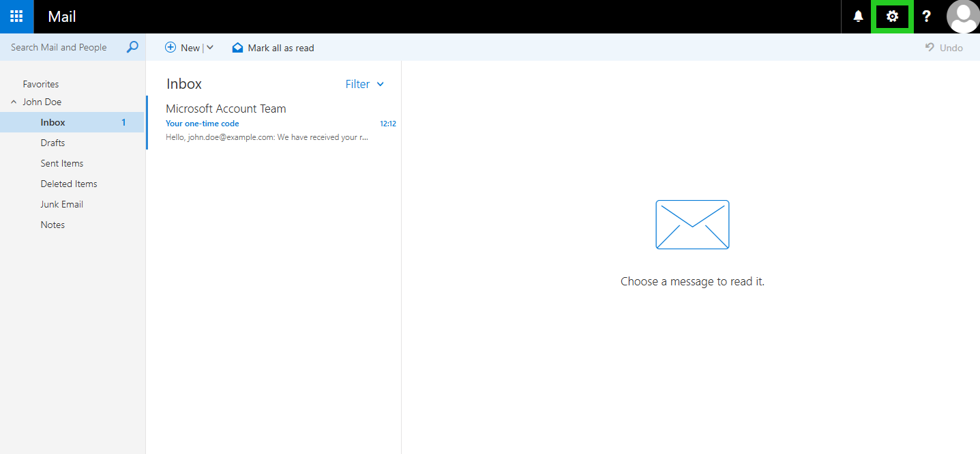Click the Undo button
This screenshot has width=980, height=454.
coord(944,47)
